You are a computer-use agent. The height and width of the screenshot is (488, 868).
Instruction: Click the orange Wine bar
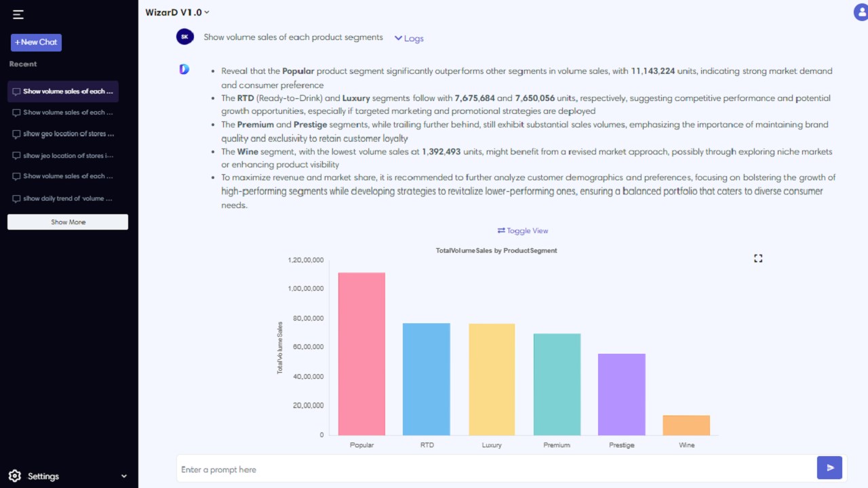[686, 425]
